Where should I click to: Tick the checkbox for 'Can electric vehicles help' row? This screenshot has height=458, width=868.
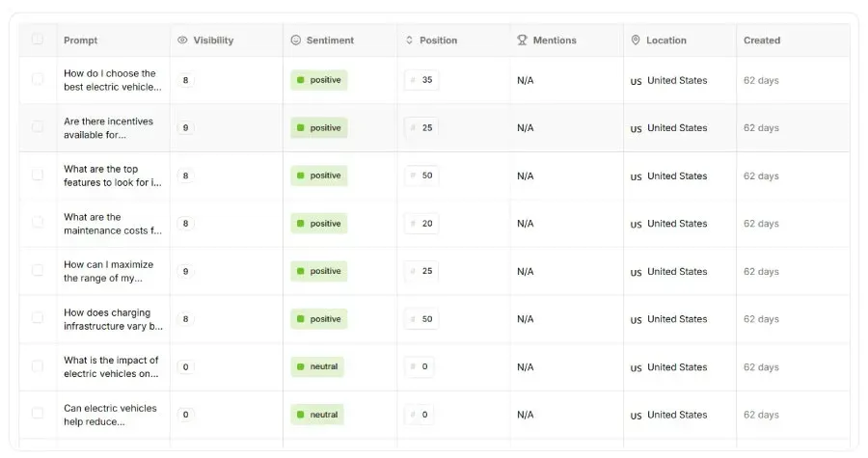[38, 413]
